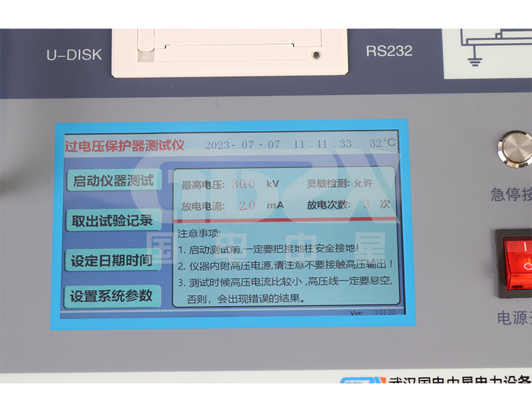This screenshot has width=532, height=412.
Task: Click the time display 11:41:33
Action: click(x=322, y=144)
